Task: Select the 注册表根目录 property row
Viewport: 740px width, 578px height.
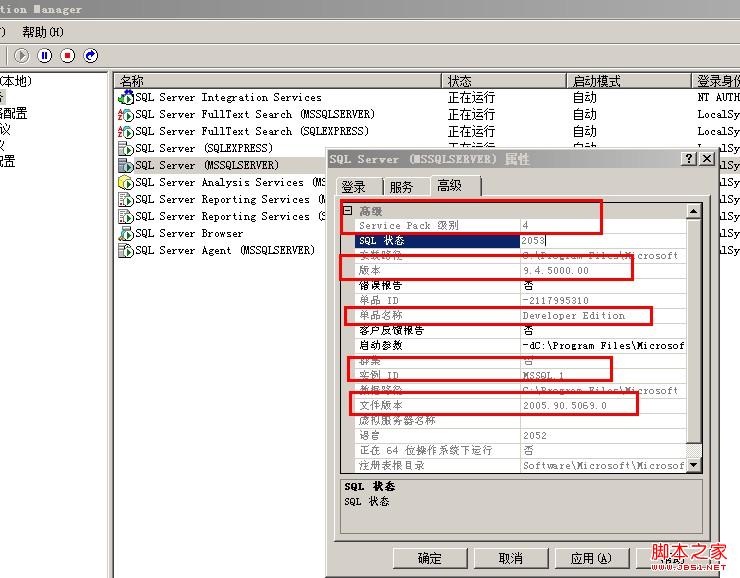Action: coord(521,466)
